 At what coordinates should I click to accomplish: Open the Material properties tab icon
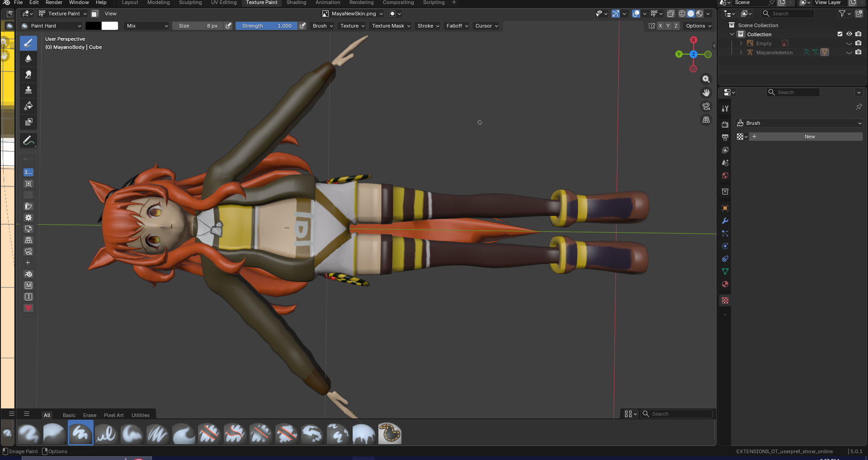coord(725,285)
